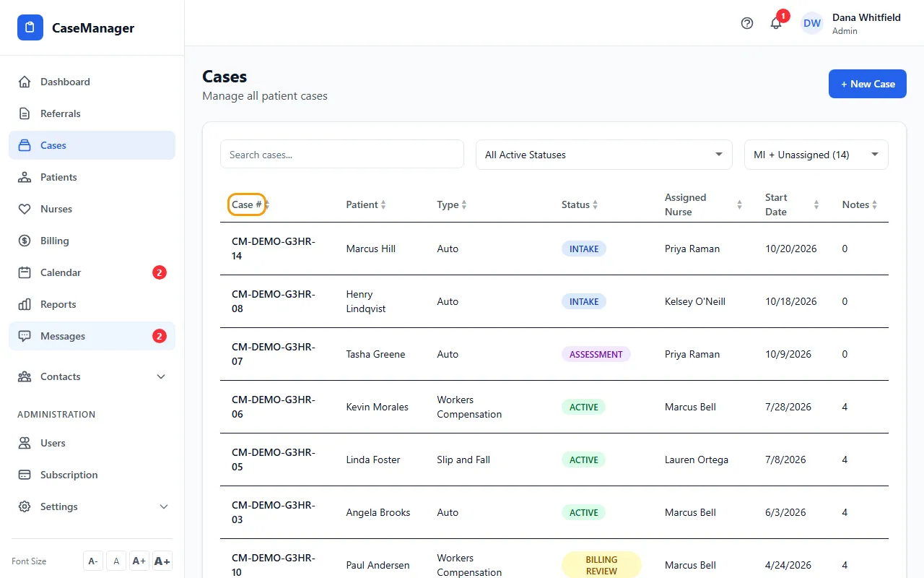Sort by Assigned Nurse column arrows

click(739, 204)
